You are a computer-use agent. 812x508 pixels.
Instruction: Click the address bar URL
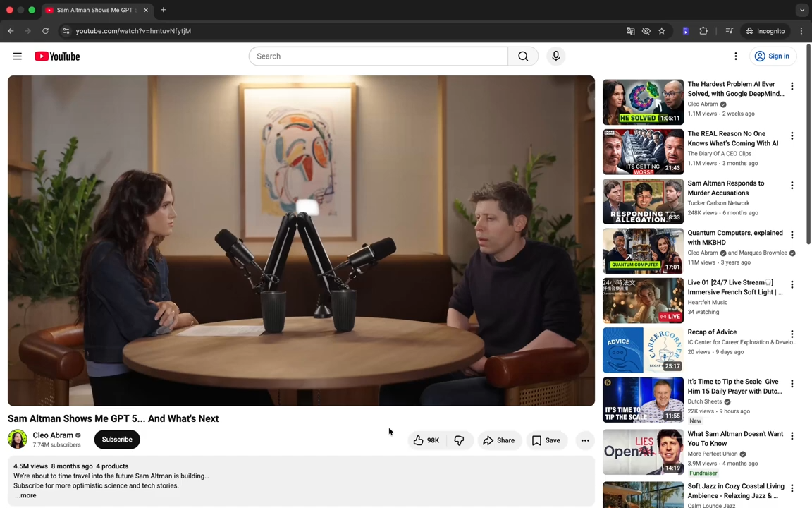(x=134, y=31)
